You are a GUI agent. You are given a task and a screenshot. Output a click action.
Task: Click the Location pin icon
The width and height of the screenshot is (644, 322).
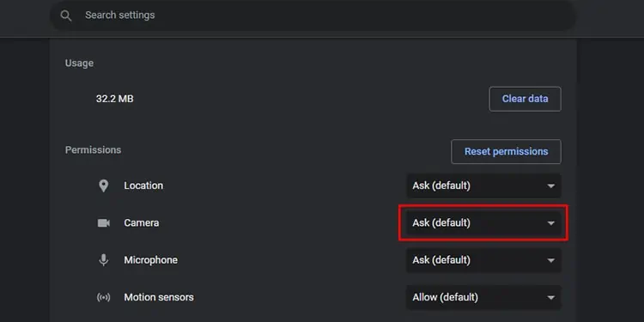pyautogui.click(x=104, y=185)
